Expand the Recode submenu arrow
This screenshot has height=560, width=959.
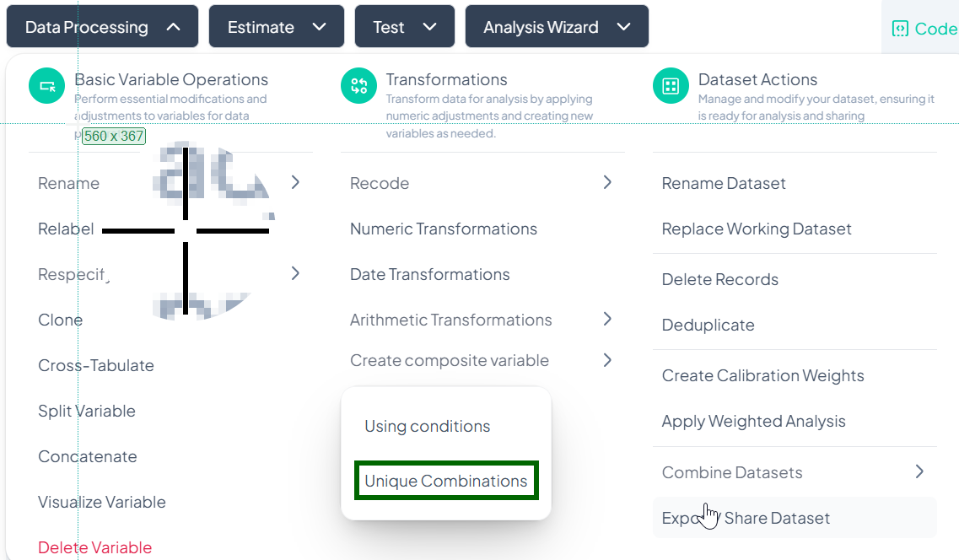tap(607, 182)
